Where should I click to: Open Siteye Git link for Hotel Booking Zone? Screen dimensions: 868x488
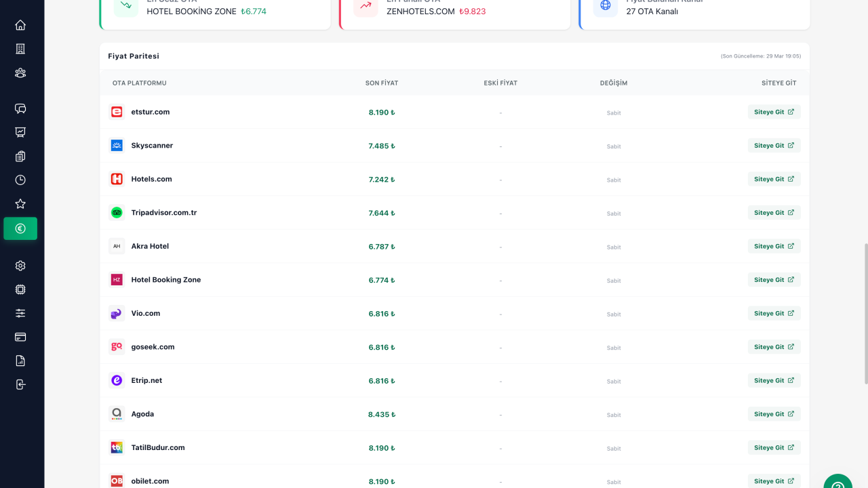tap(774, 280)
